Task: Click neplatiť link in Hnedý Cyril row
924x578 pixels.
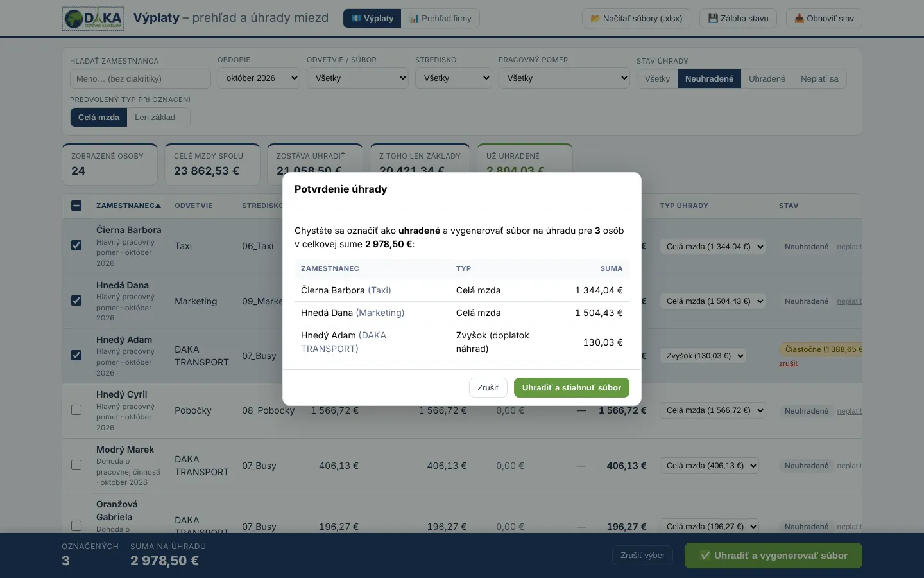Action: pyautogui.click(x=849, y=411)
